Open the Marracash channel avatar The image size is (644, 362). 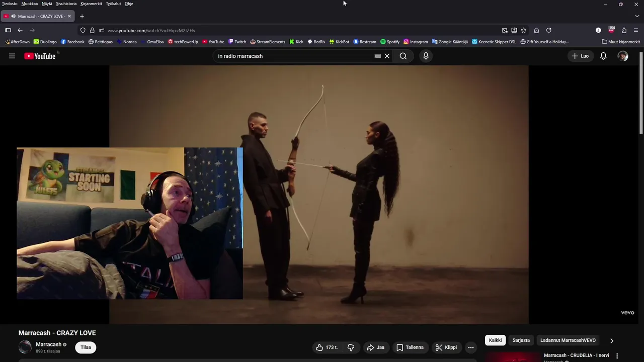tap(25, 347)
